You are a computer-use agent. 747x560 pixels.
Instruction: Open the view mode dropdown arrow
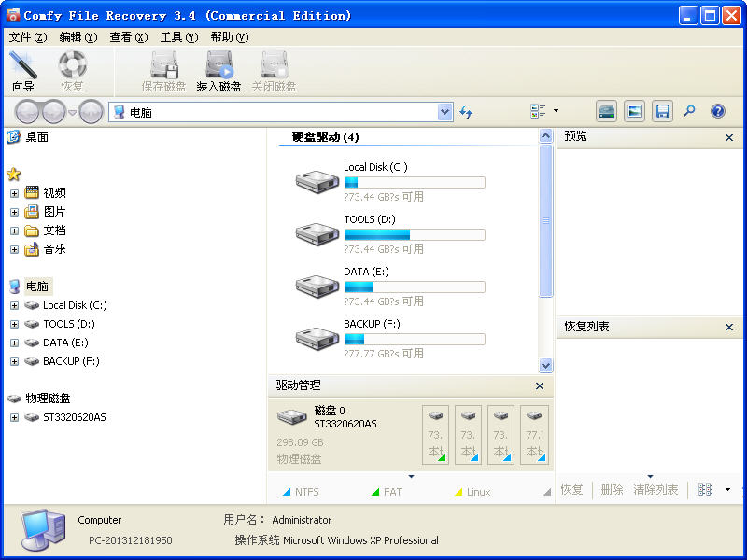[x=555, y=110]
